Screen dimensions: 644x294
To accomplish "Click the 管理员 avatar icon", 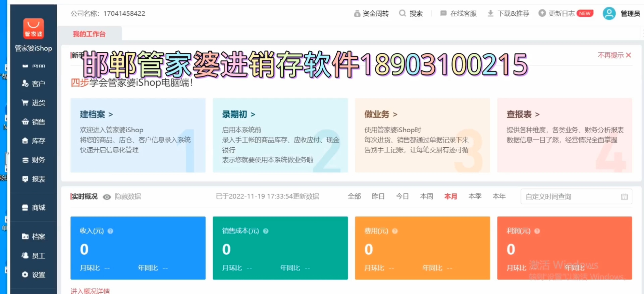I will (609, 13).
